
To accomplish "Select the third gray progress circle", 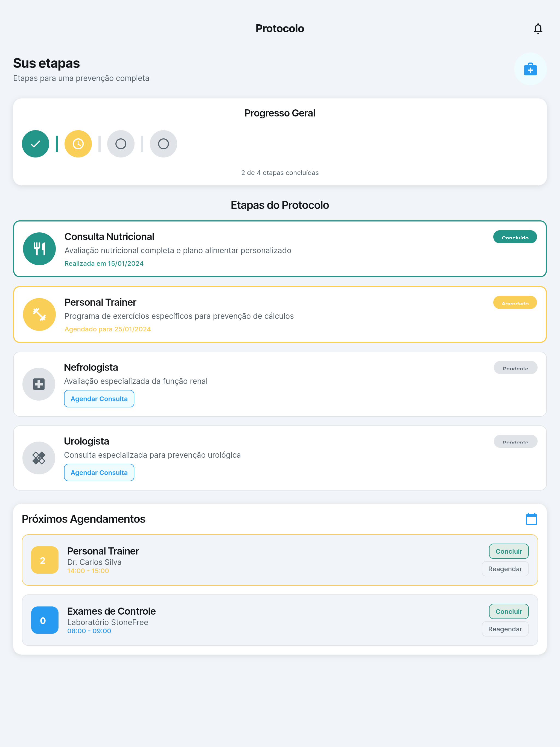I will 121,144.
